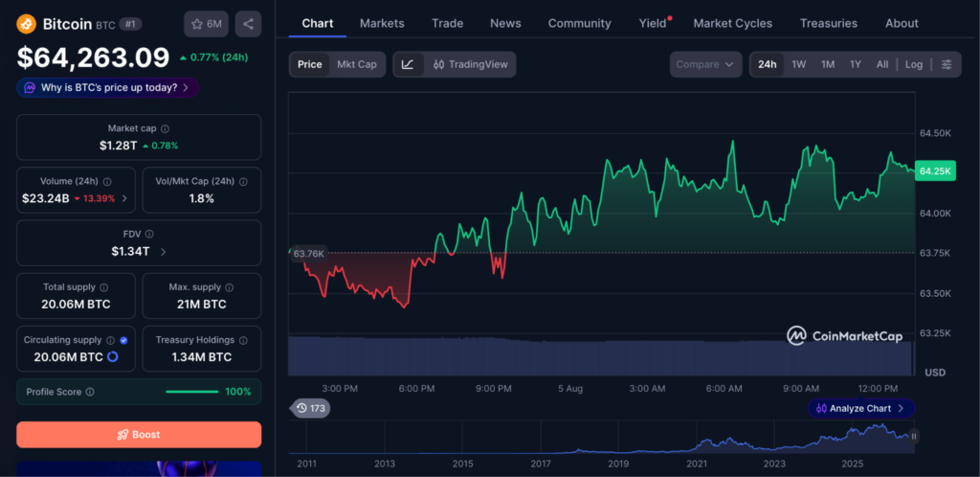Image resolution: width=980 pixels, height=477 pixels.
Task: Switch chart to Mkt Cap view
Action: click(x=357, y=64)
